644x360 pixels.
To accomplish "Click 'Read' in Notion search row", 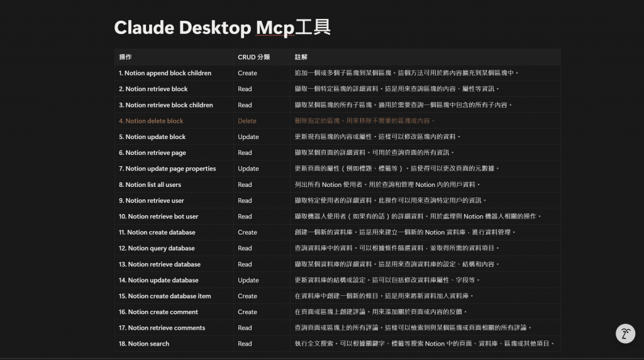I will pyautogui.click(x=245, y=344).
